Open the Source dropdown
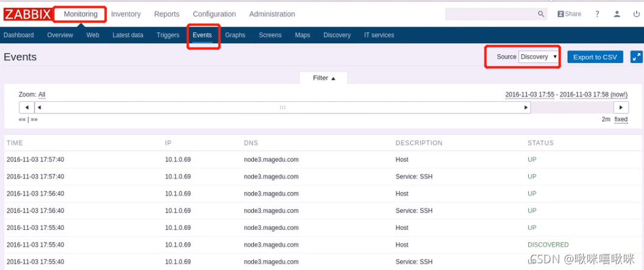Viewport: 644px width, 270px height. [539, 57]
